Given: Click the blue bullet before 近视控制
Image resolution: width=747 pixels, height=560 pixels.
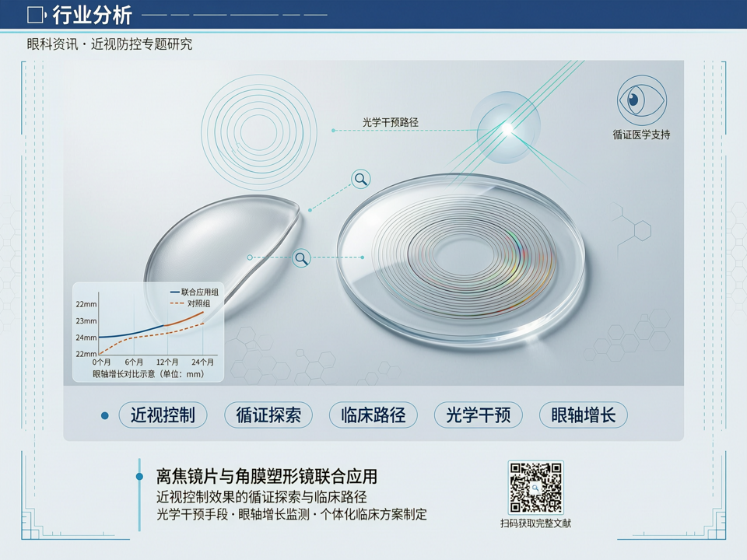Looking at the screenshot, I should click(105, 415).
